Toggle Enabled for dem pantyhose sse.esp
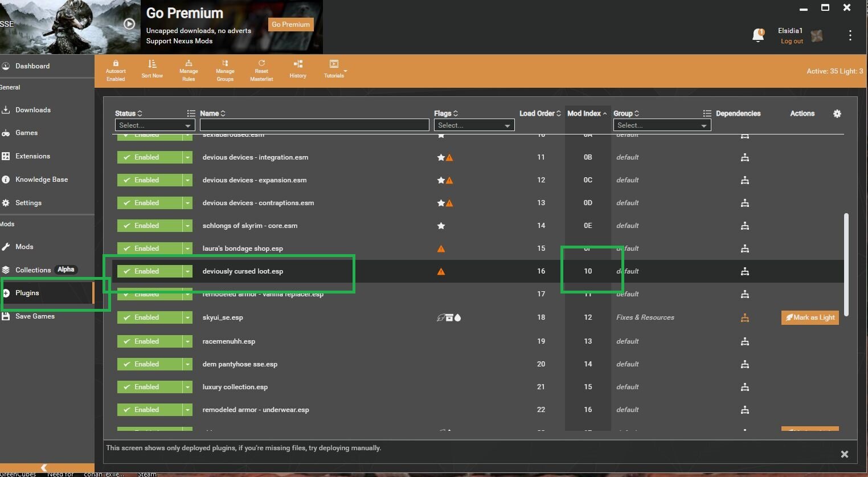 (149, 364)
